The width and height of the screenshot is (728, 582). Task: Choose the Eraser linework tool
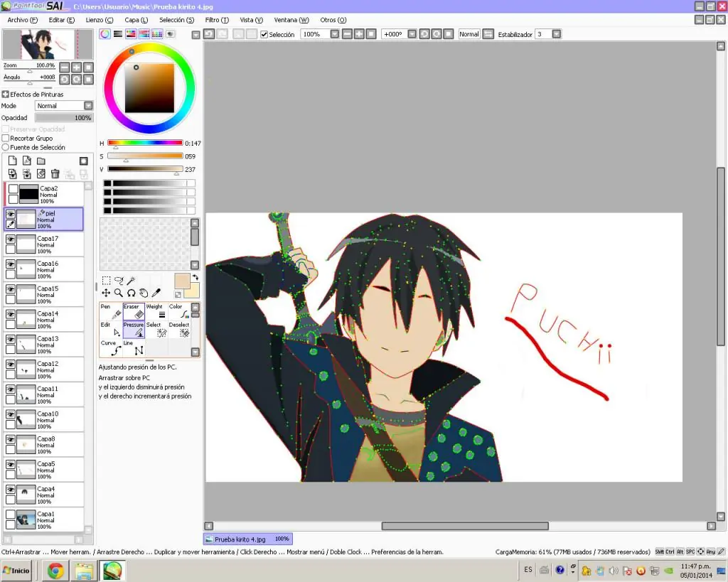click(x=134, y=312)
